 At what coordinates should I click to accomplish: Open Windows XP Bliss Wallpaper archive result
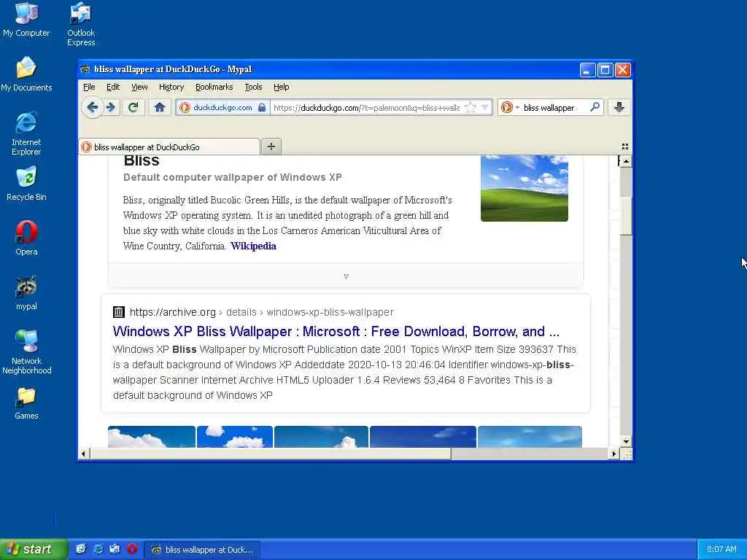pyautogui.click(x=336, y=331)
